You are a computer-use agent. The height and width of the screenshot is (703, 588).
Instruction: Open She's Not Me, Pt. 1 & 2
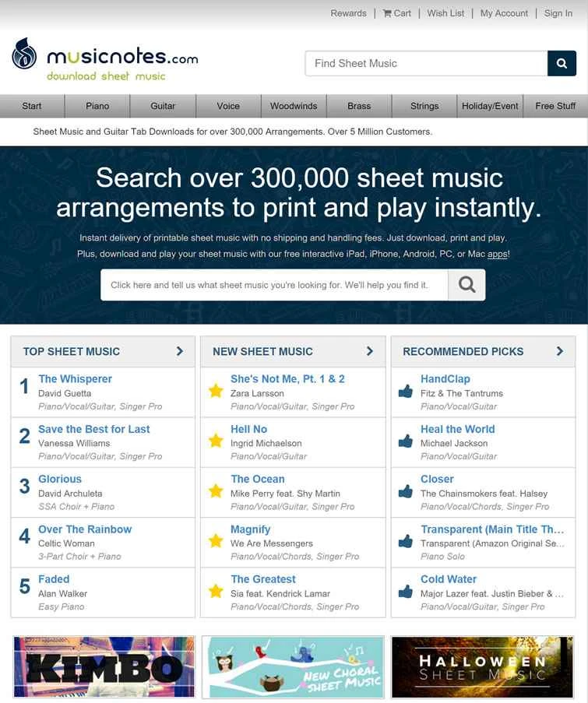click(287, 379)
